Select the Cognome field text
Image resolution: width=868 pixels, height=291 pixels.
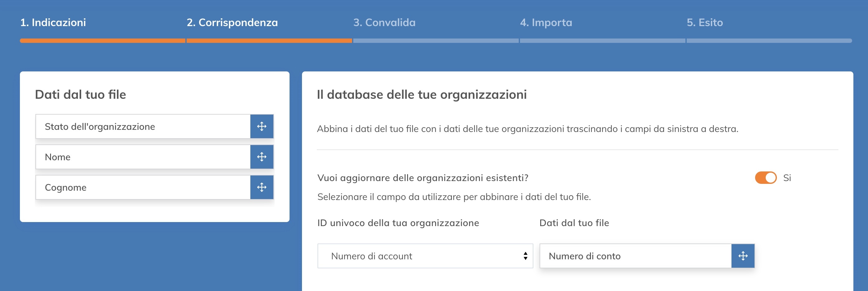click(66, 187)
